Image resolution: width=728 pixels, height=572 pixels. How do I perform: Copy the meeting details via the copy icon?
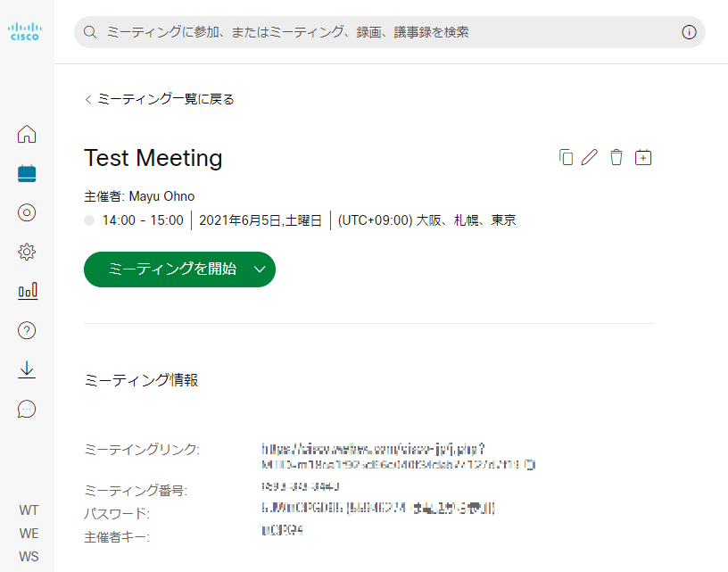click(567, 157)
